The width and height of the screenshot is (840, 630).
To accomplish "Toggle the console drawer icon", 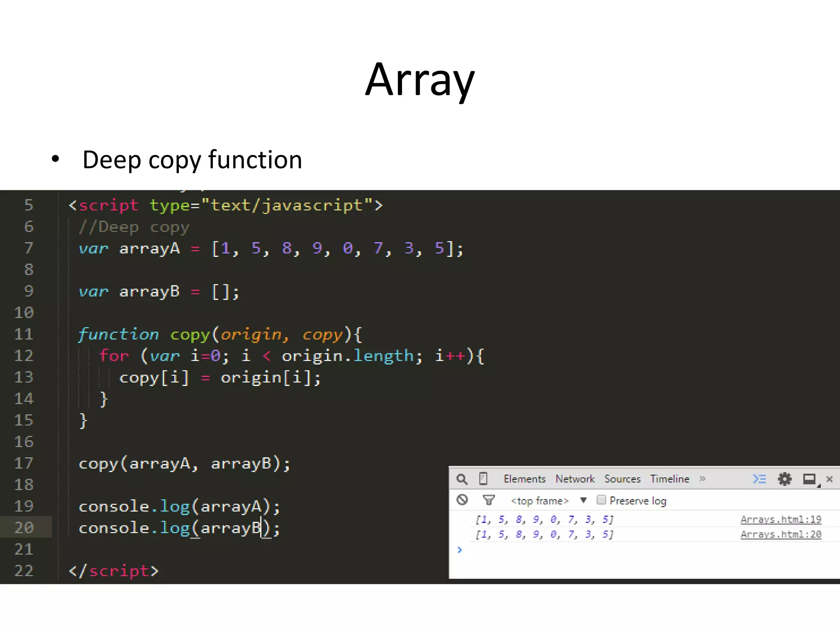I will coord(759,479).
